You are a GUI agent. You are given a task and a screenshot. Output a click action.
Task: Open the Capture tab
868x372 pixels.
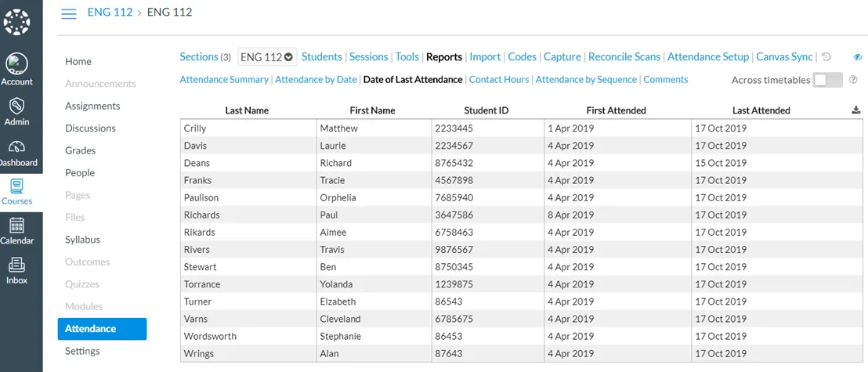(x=562, y=56)
